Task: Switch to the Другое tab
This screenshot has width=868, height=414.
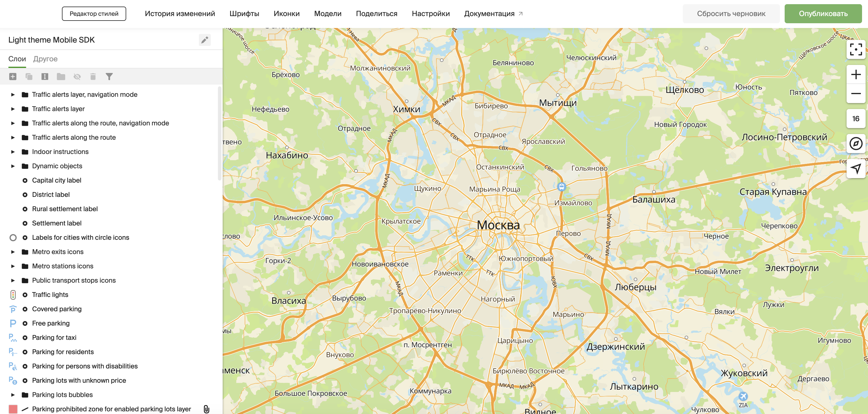Action: (45, 59)
